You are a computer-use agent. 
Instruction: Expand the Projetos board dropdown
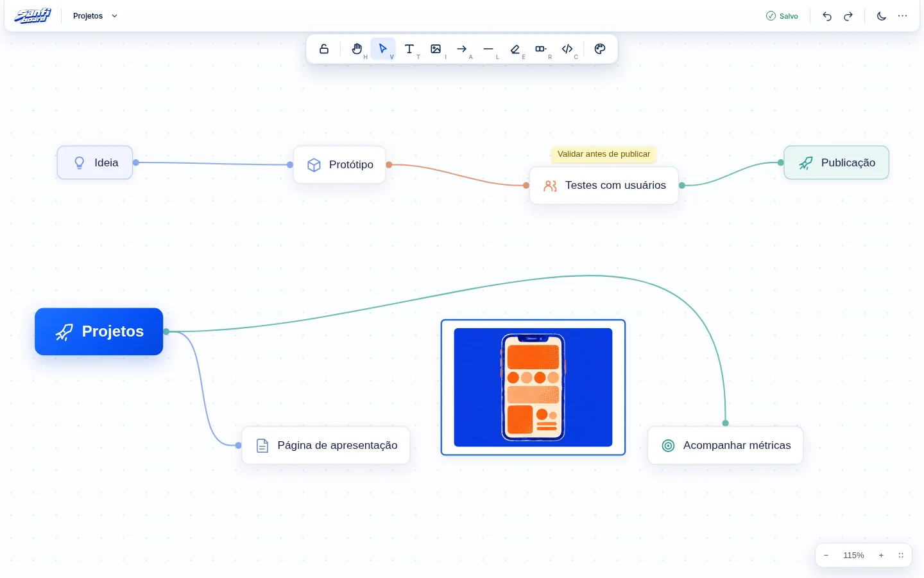[96, 16]
